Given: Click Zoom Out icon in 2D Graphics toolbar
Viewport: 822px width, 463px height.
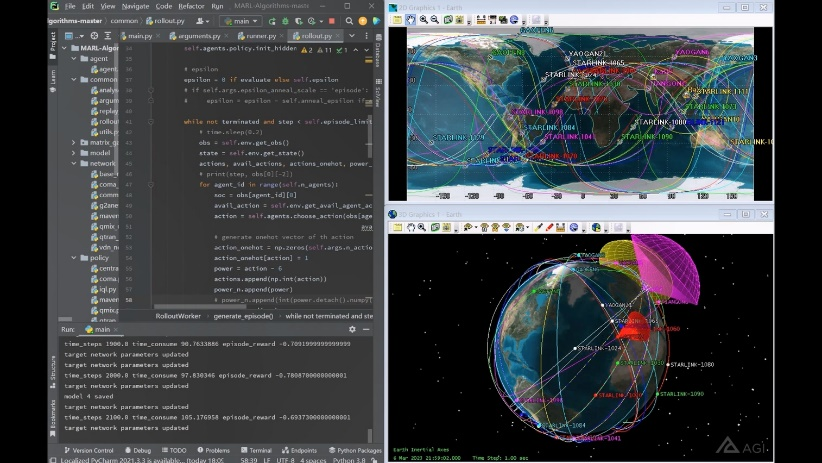Looking at the screenshot, I should 437,20.
